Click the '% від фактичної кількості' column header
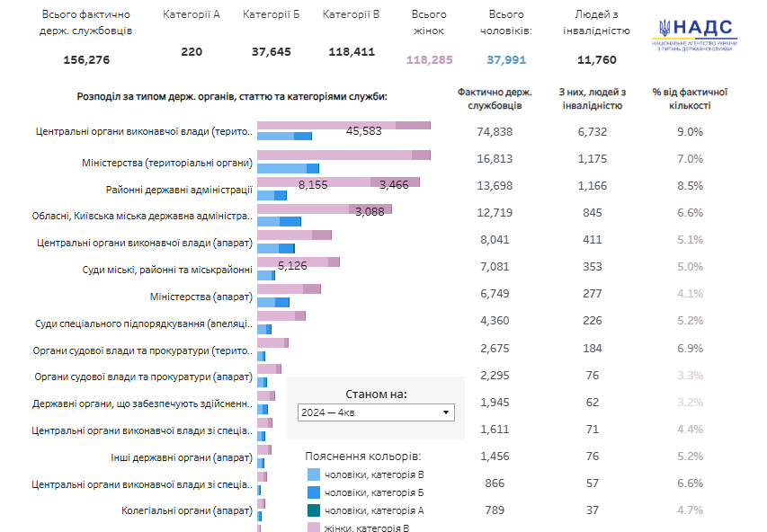 tap(689, 98)
